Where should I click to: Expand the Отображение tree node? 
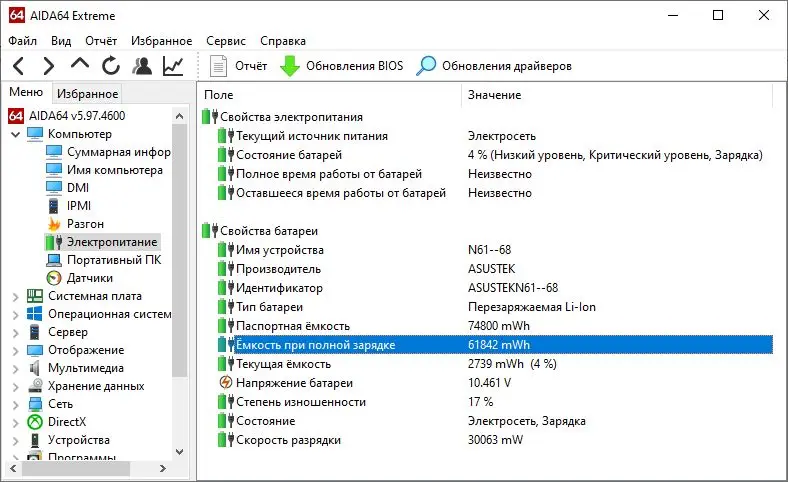pos(16,351)
